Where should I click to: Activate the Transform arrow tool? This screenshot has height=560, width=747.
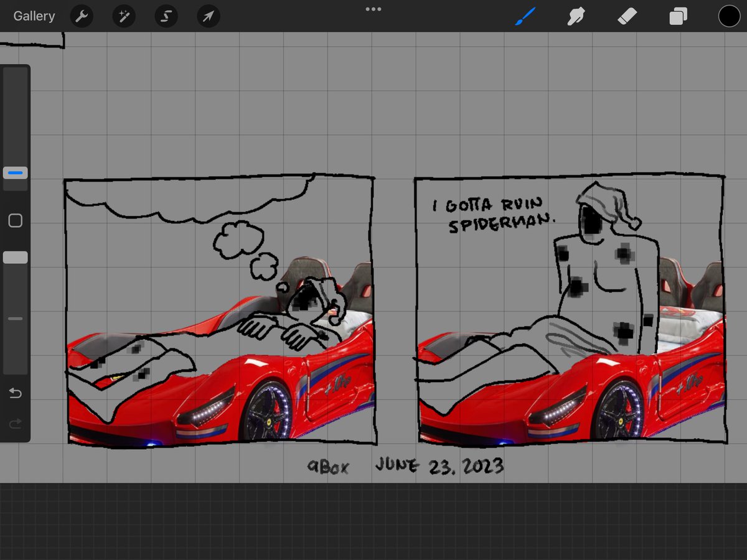[209, 16]
